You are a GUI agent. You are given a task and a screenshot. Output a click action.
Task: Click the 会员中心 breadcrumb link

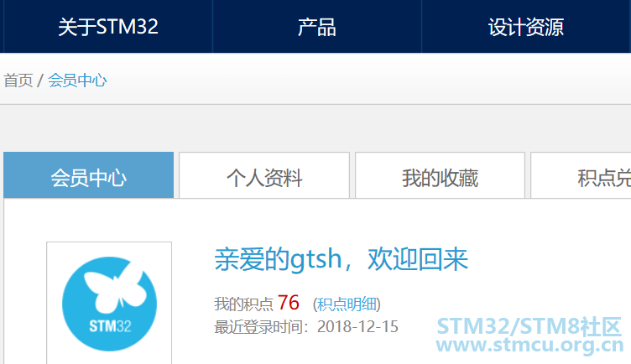tap(77, 81)
